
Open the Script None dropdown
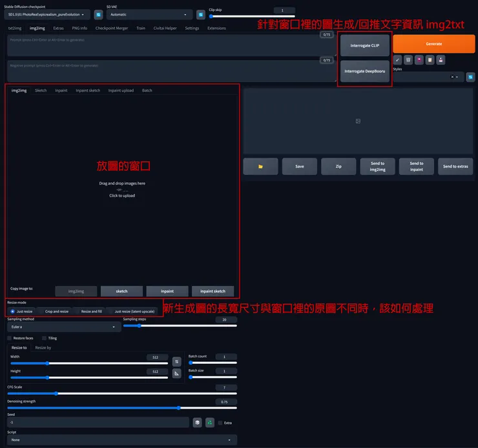(122, 440)
